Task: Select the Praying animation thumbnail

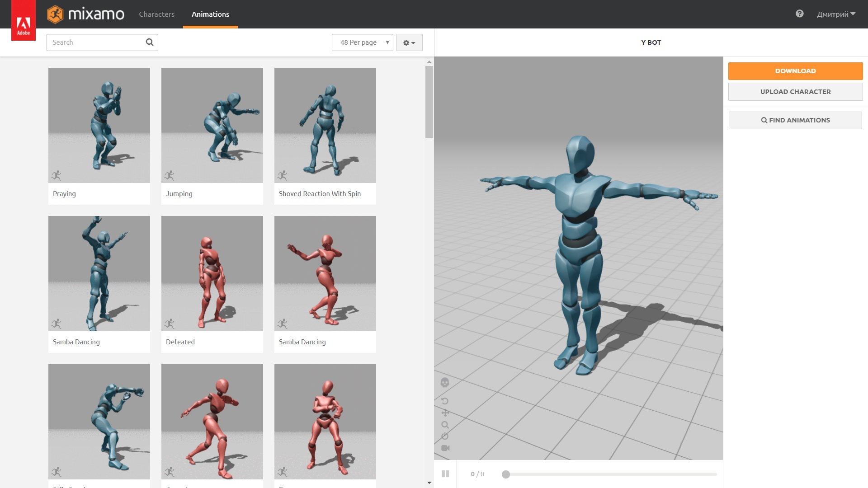Action: tap(99, 126)
